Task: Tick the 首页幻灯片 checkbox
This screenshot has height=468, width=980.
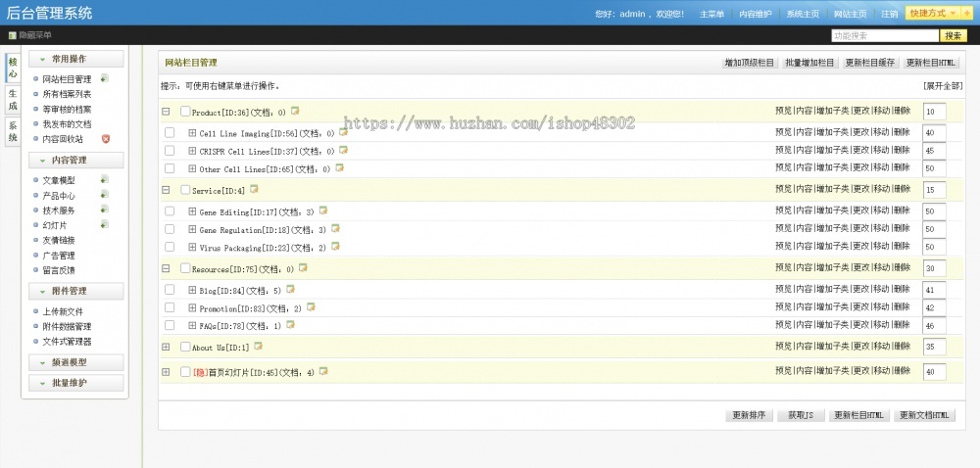Action: (185, 372)
